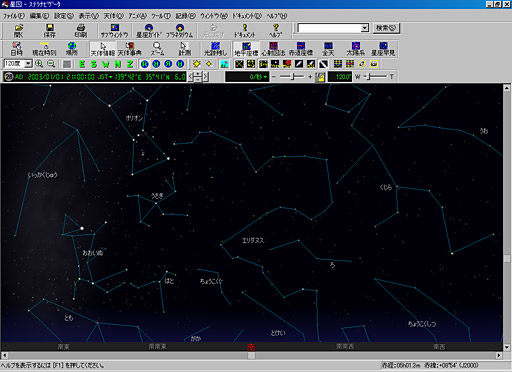
Task: Click the オリオン constellation label
Action: point(134,118)
